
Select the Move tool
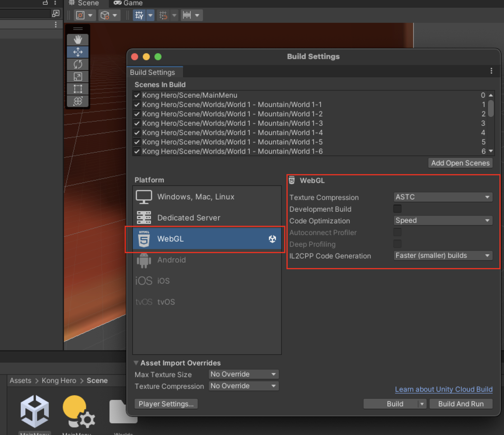point(78,52)
